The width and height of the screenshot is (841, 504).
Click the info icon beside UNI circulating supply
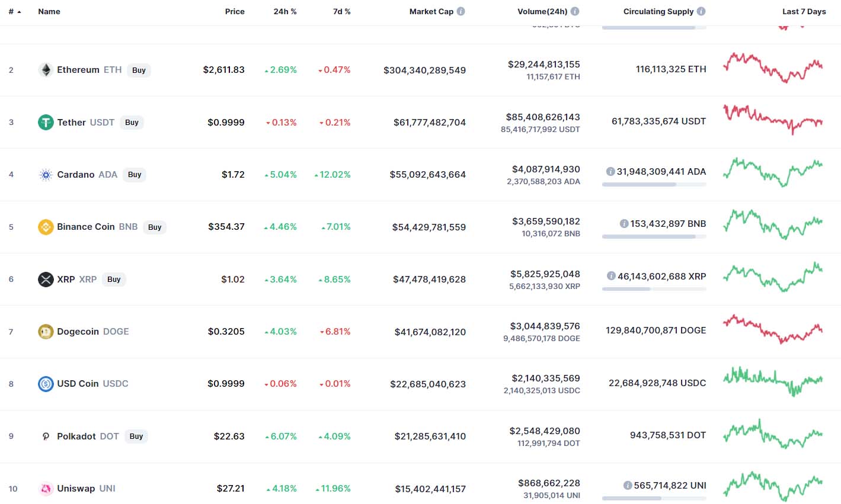pyautogui.click(x=627, y=485)
